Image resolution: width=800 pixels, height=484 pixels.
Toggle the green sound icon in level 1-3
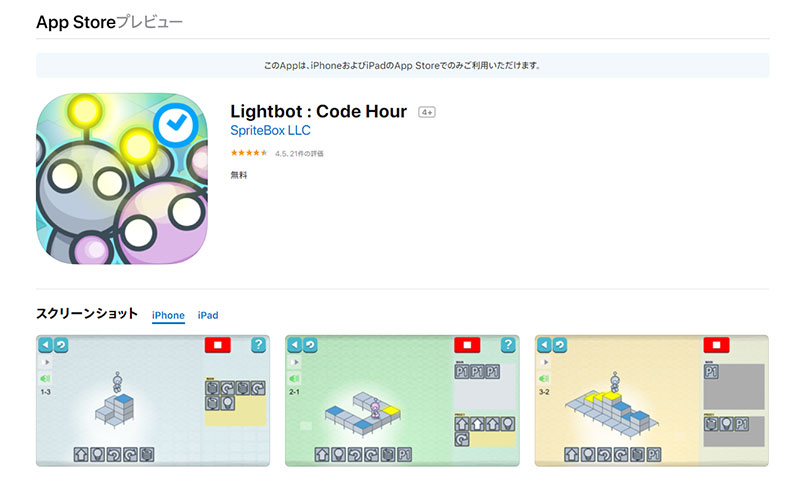pos(45,378)
